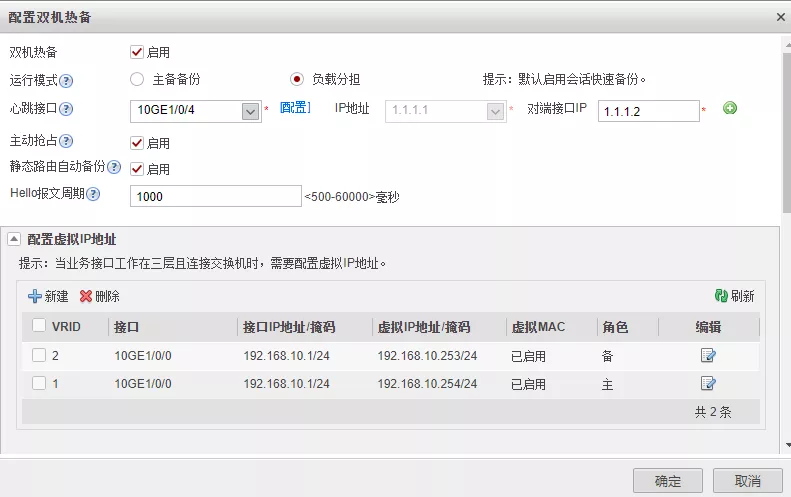Select the 主备备份 radio button
This screenshot has height=497, width=791.
pos(137,79)
